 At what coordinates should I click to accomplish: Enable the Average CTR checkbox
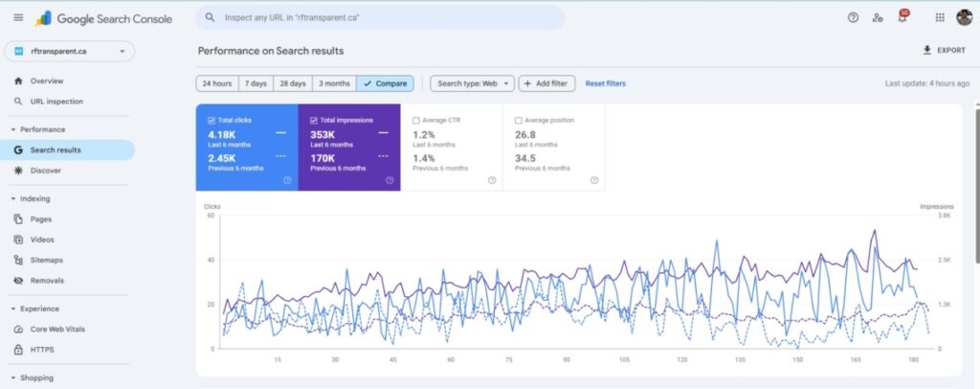416,120
